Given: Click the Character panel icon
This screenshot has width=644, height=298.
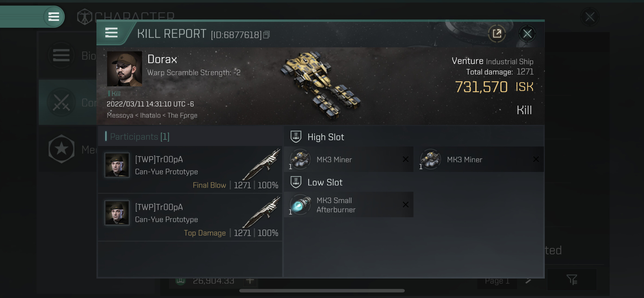Looking at the screenshot, I should click(85, 17).
